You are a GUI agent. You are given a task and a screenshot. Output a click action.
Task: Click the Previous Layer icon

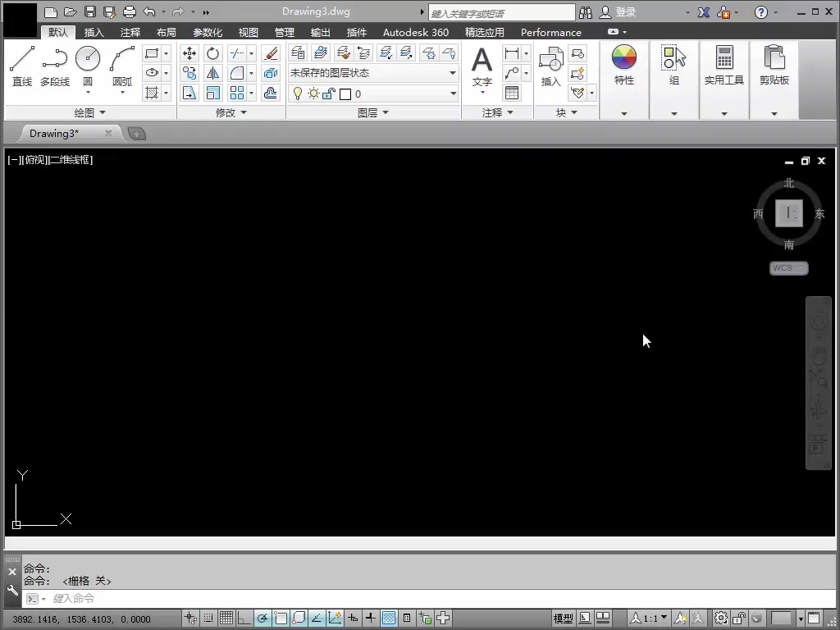point(363,52)
